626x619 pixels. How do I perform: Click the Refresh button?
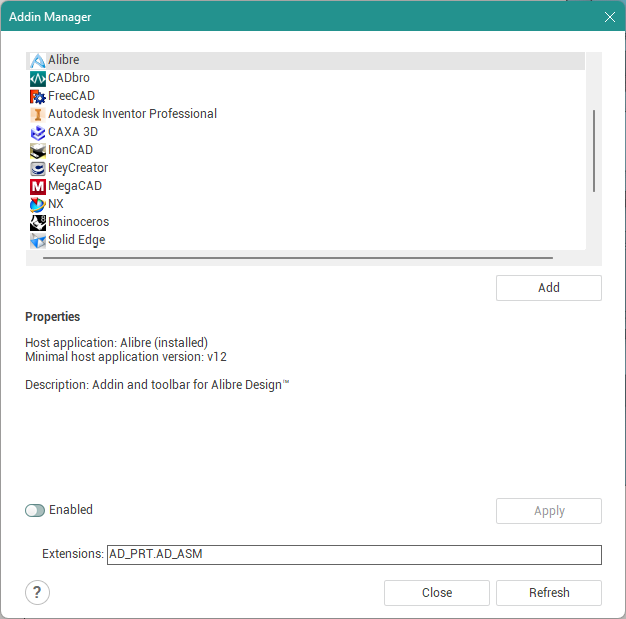[x=549, y=593]
